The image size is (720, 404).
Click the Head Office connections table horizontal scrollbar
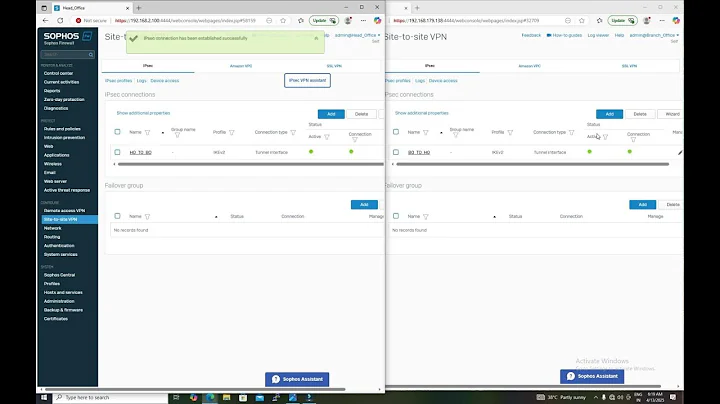click(250, 164)
